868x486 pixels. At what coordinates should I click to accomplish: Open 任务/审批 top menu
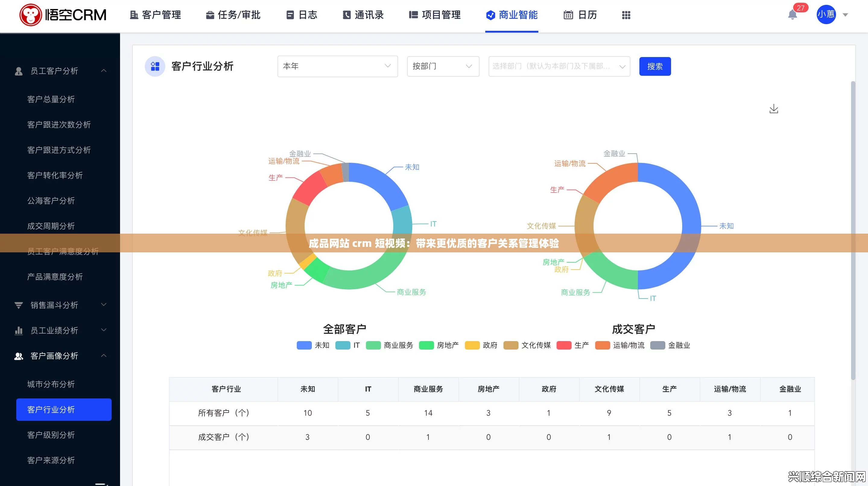pyautogui.click(x=233, y=15)
